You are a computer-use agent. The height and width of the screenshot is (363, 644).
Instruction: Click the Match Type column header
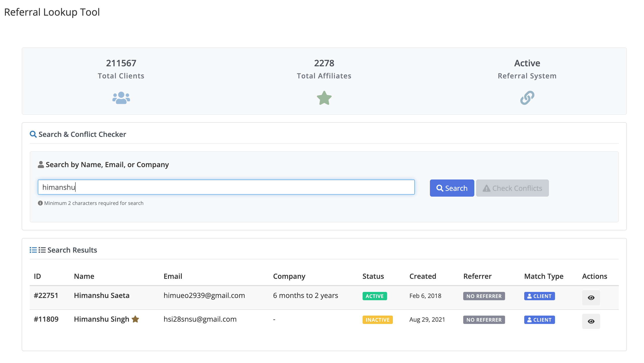[544, 277]
